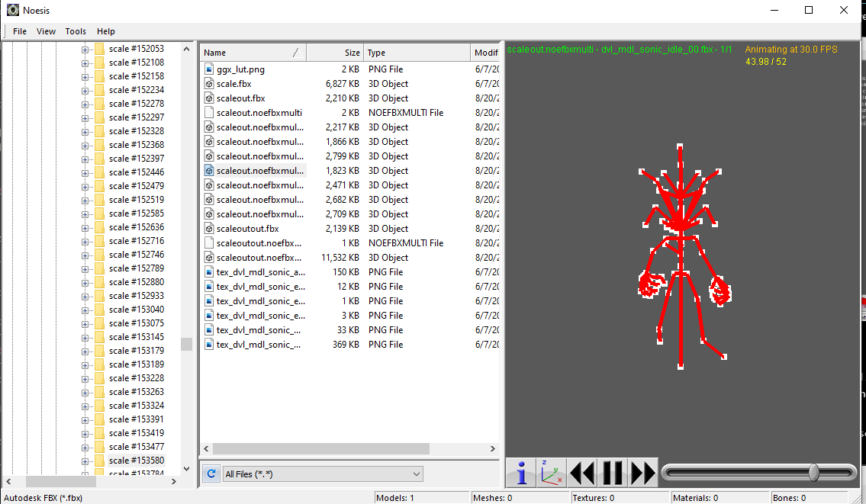Click the ggx_lut.png file icon

[209, 69]
